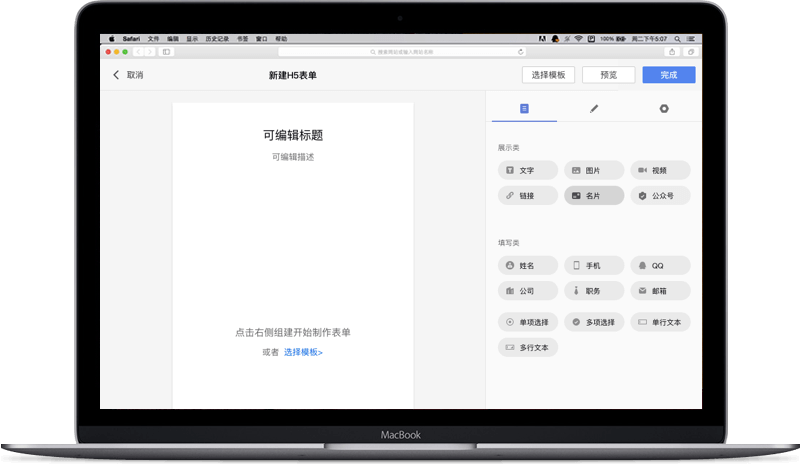Add the 姓名 field
This screenshot has width=800, height=464.
pyautogui.click(x=528, y=265)
